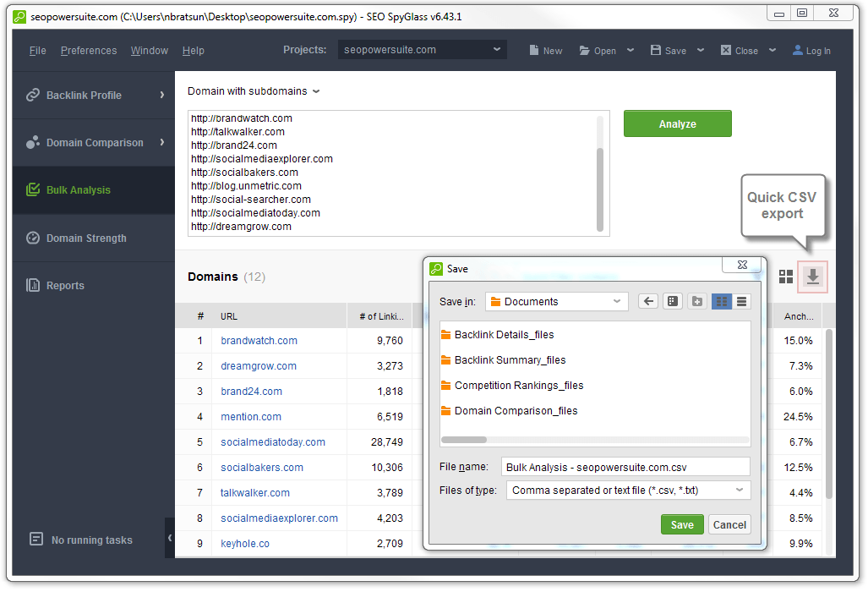Click the desktop/home icon in Save dialog
This screenshot has height=592, width=868.
point(673,301)
